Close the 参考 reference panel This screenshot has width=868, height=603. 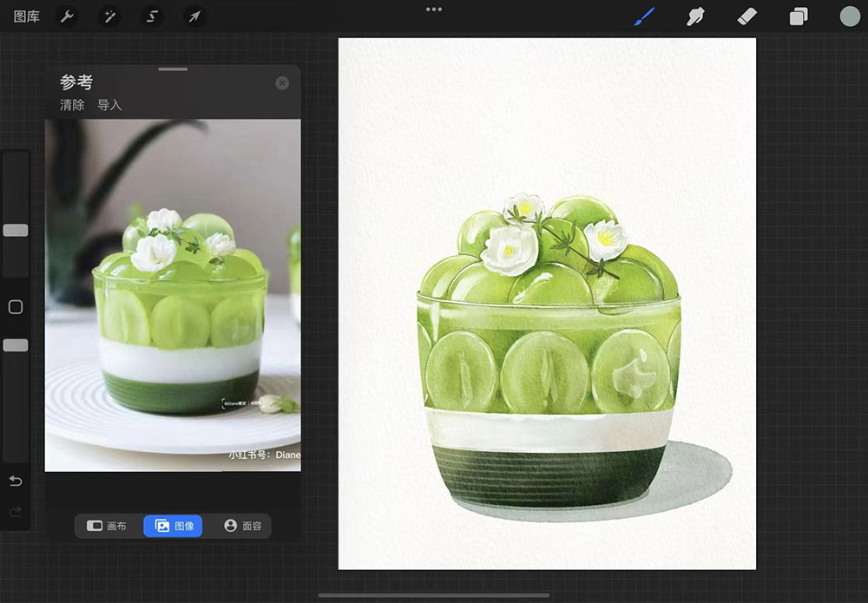282,83
